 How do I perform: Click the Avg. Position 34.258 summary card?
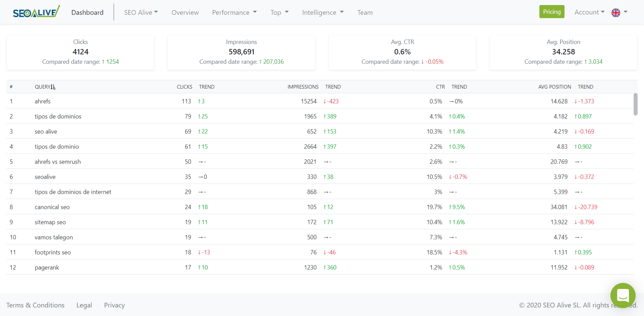[x=563, y=53]
